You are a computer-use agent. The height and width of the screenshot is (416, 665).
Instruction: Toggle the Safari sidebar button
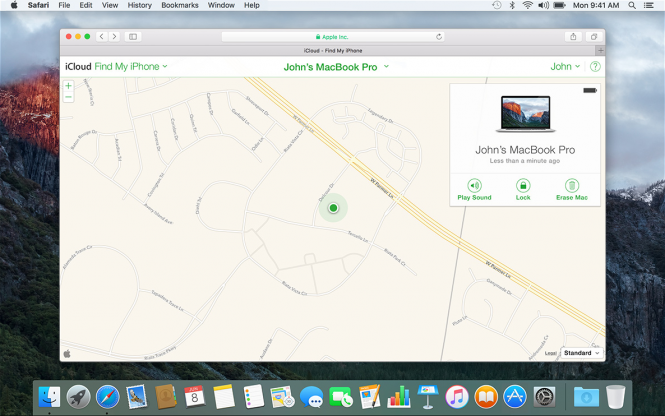133,36
